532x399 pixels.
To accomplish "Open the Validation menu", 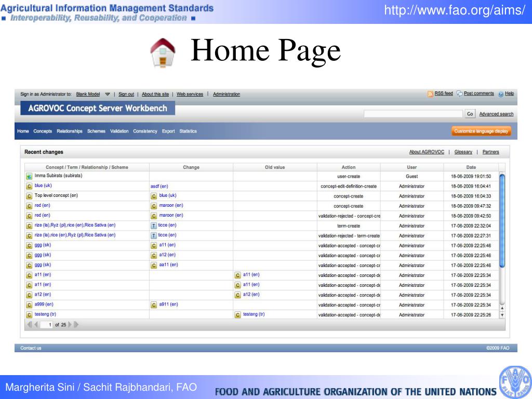I will (119, 131).
